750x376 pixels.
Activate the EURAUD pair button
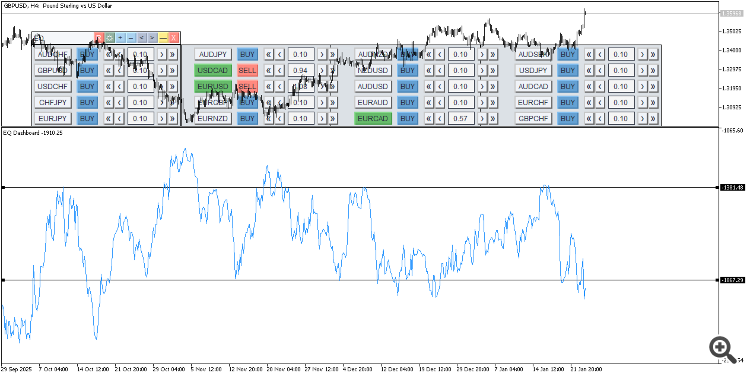coord(373,102)
